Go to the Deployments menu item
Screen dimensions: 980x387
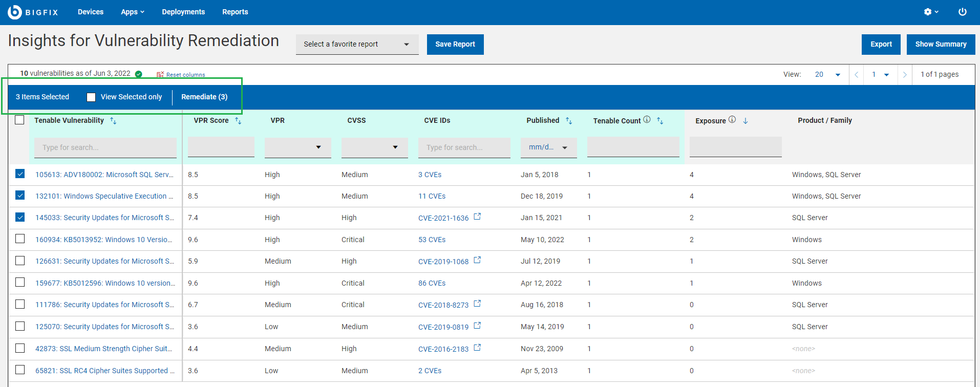point(183,12)
